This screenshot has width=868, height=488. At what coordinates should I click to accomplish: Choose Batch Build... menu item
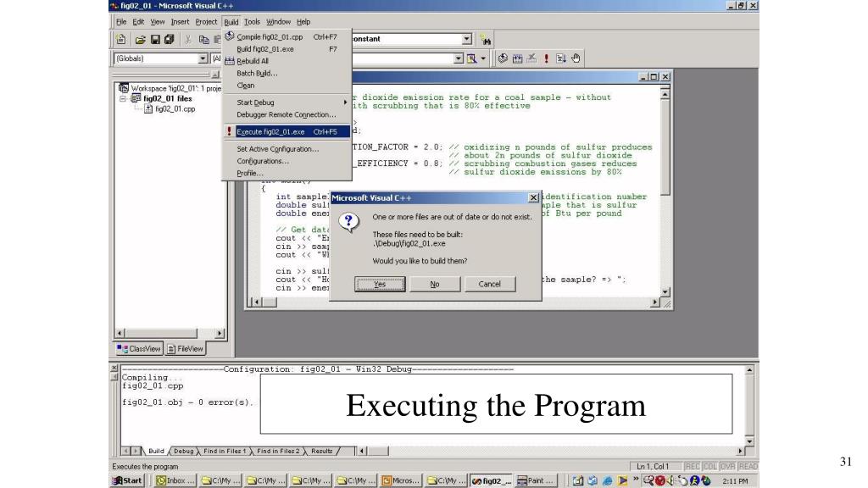287,74
